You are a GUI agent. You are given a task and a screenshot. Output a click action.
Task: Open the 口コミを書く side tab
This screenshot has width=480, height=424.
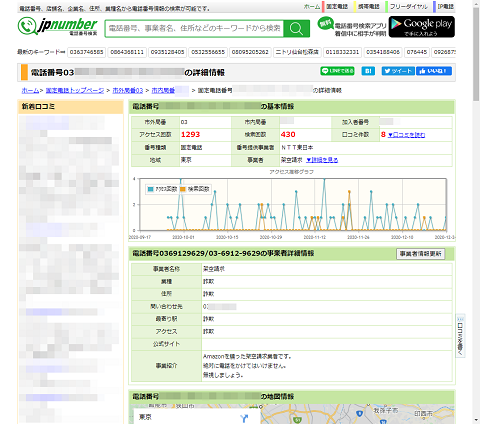(x=460, y=336)
